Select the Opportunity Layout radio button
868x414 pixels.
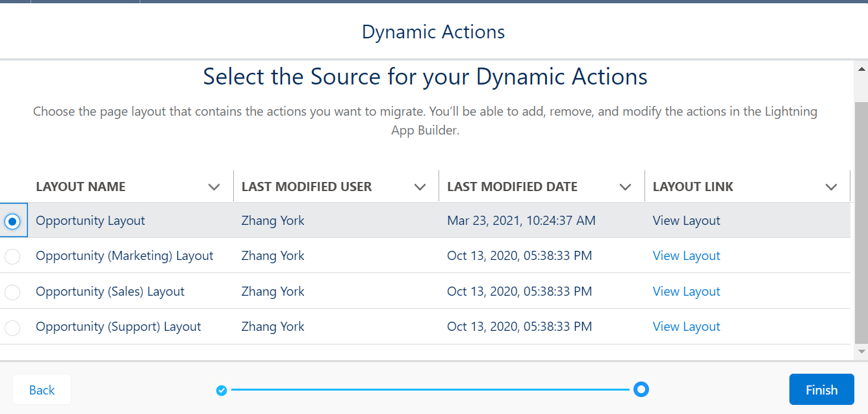(12, 221)
